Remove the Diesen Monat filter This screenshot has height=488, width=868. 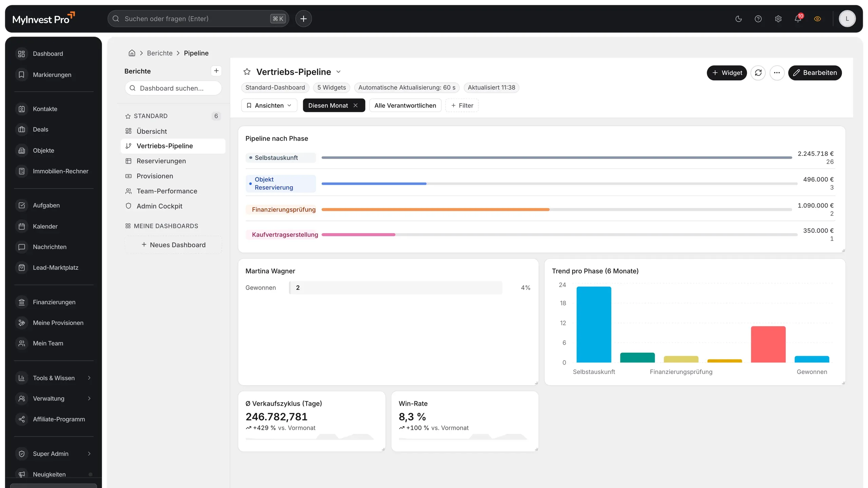355,105
